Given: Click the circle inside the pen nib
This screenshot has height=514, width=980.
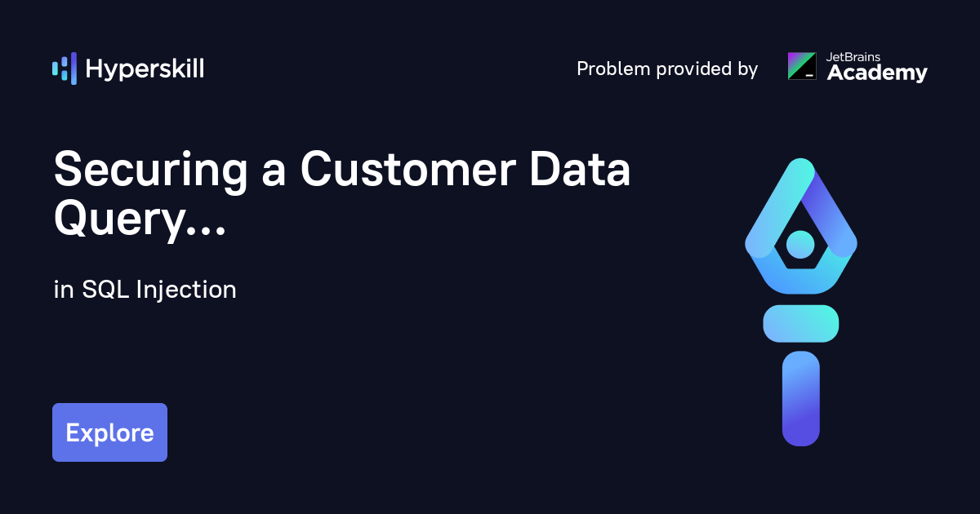Looking at the screenshot, I should point(800,244).
